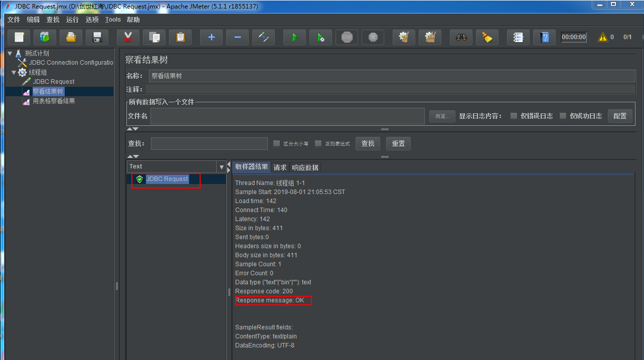
Task: Click the New test plan icon
Action: 19,37
